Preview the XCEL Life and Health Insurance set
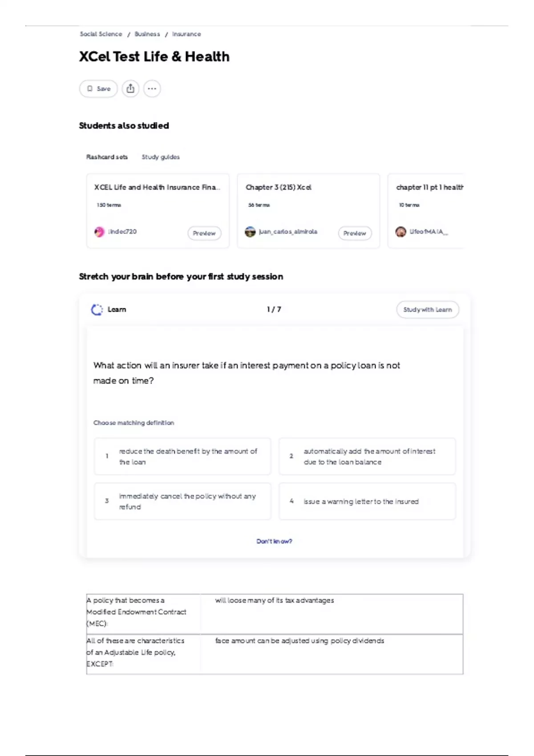This screenshot has height=756, width=534. (x=204, y=233)
